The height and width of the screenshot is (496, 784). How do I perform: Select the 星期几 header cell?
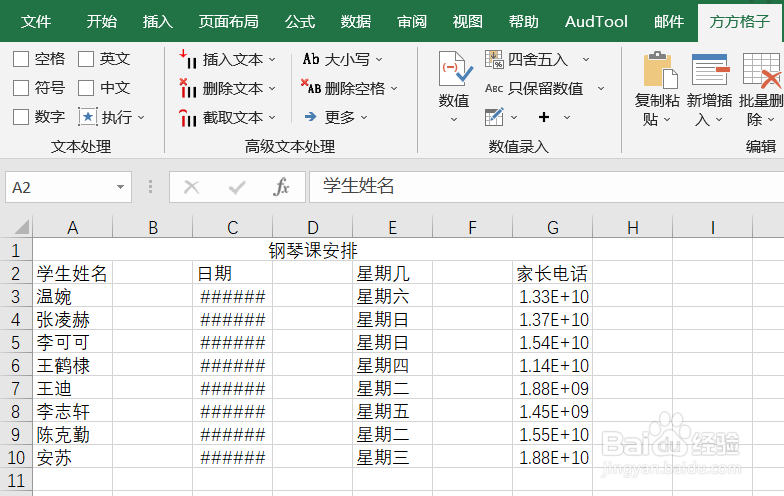pos(392,274)
